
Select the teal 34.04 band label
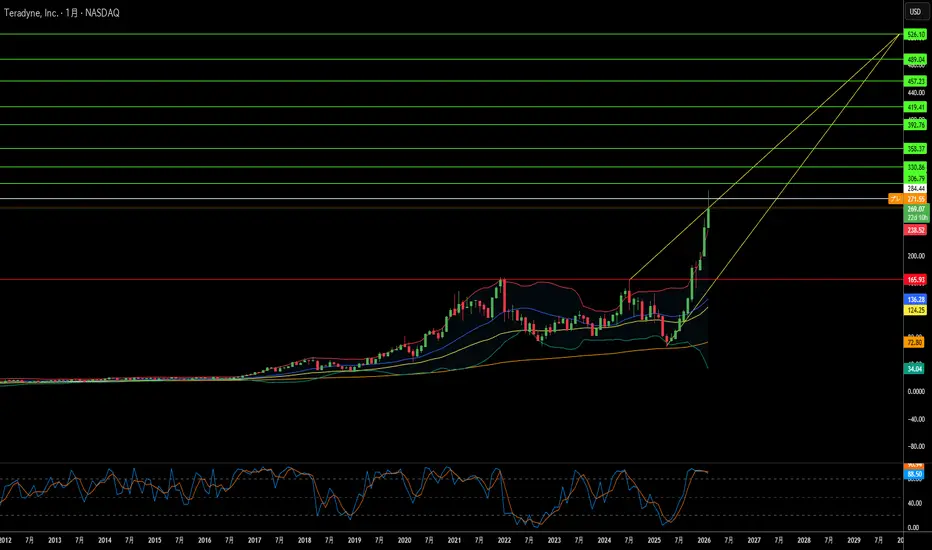914,369
